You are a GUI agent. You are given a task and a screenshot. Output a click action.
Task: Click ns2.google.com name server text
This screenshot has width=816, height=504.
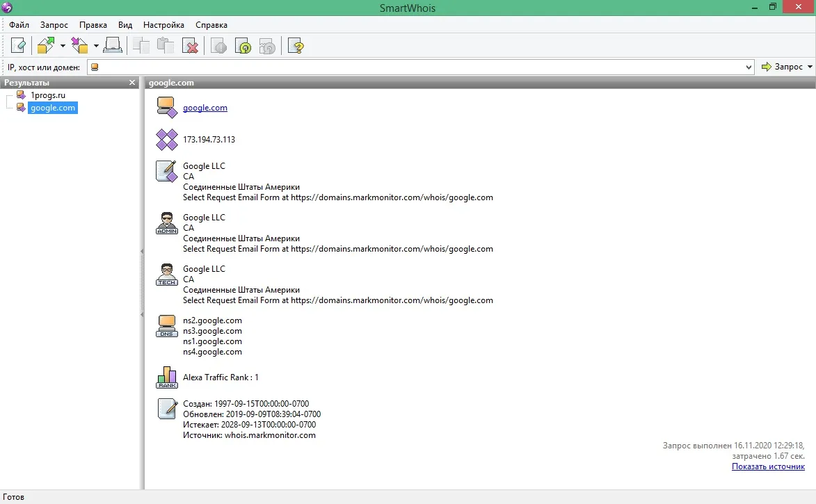[212, 320]
